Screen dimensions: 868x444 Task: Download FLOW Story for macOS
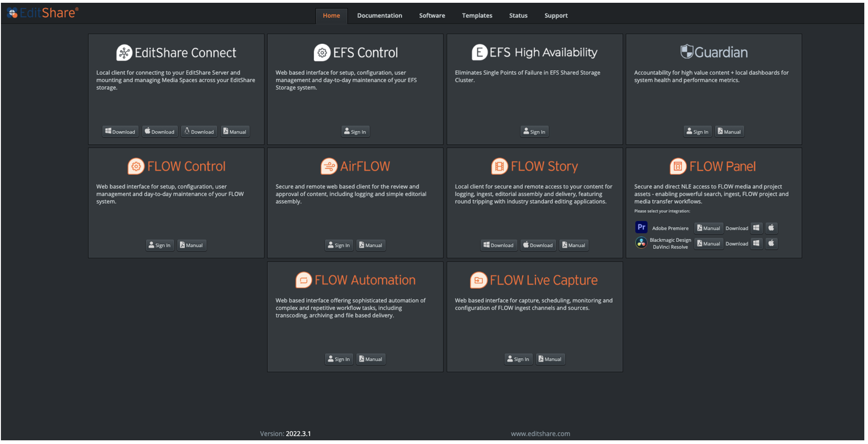538,245
